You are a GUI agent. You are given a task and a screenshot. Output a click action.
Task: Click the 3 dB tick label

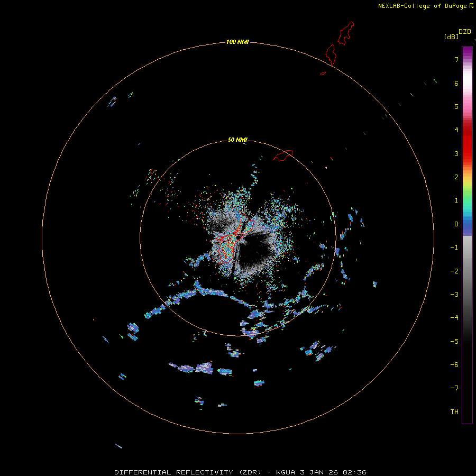(456, 153)
